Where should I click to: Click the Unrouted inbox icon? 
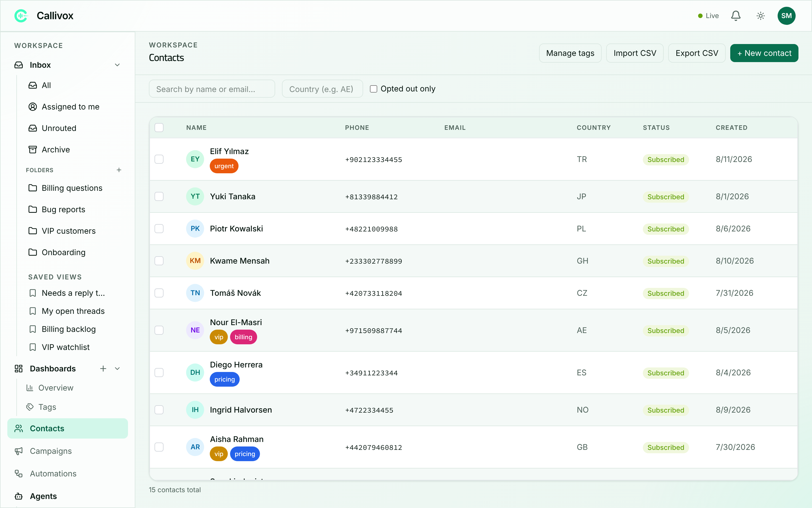(x=32, y=128)
